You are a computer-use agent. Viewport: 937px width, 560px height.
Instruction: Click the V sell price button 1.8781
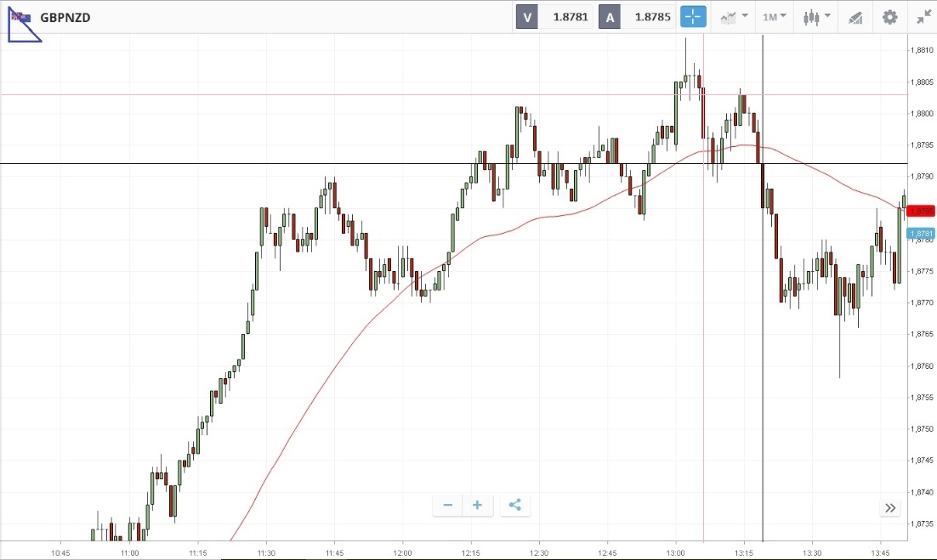(x=554, y=17)
